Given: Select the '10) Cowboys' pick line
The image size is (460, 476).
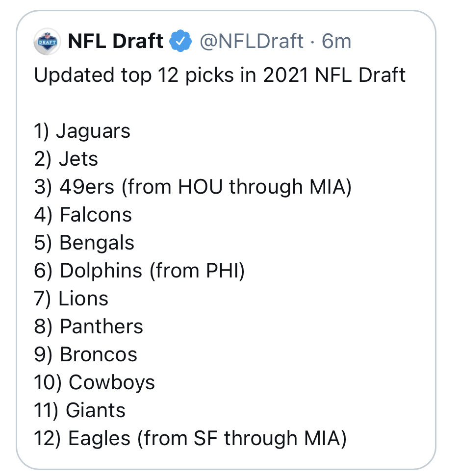Looking at the screenshot, I should pos(95,383).
